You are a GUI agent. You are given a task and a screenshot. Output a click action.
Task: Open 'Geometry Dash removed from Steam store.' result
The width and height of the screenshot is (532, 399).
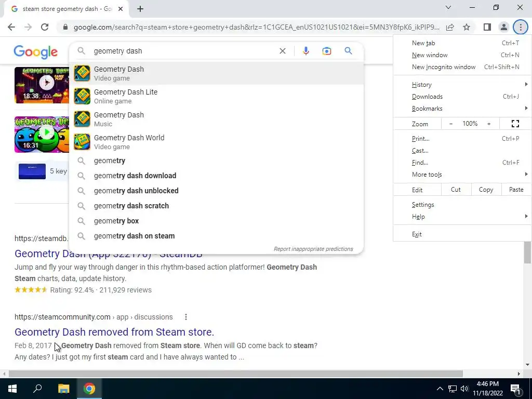(114, 332)
